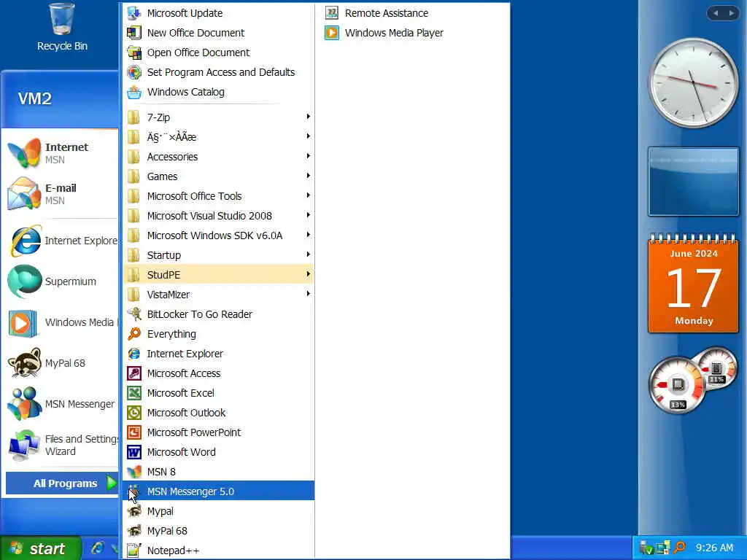Expand the Accessories folder
The image size is (747, 560).
point(219,157)
